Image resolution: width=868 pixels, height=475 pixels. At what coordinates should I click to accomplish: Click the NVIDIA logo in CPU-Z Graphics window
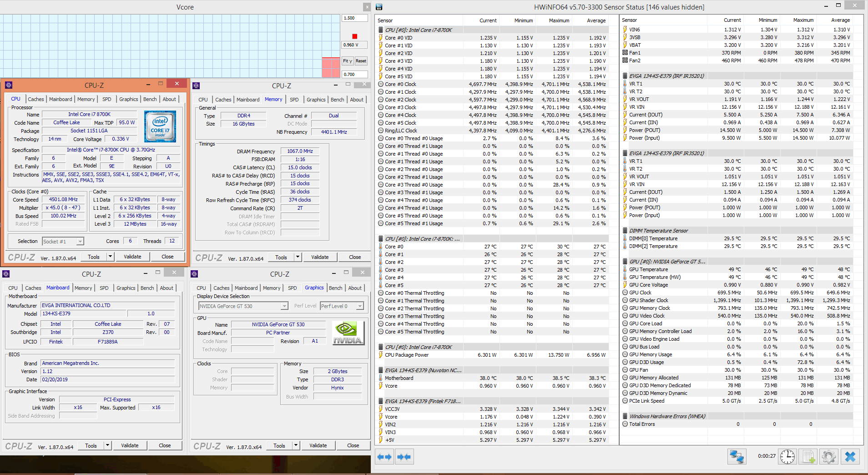pos(348,333)
